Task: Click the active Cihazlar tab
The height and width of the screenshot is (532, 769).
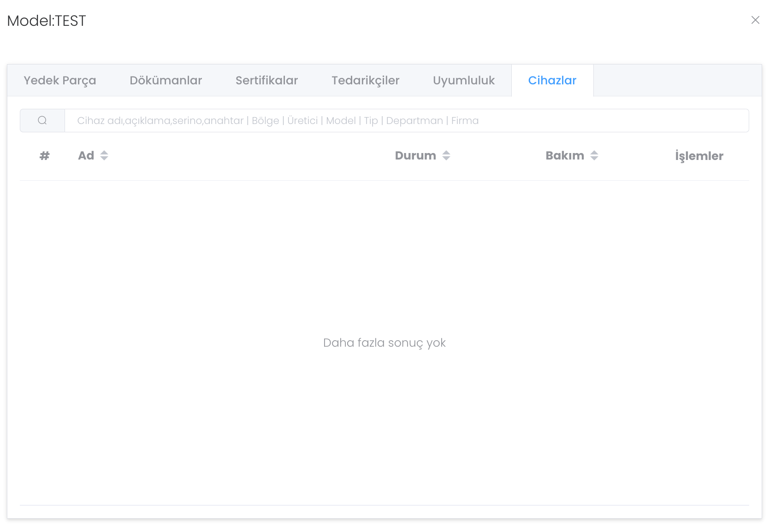Action: [x=552, y=81]
